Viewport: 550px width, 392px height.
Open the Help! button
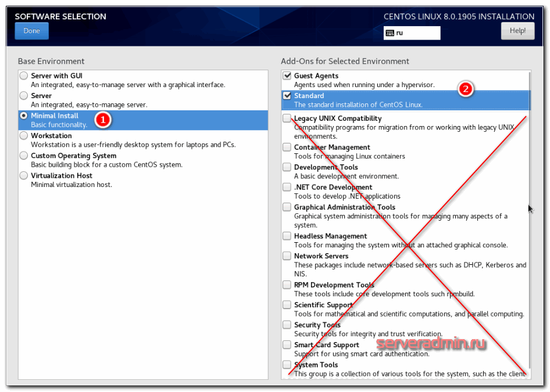tap(517, 31)
